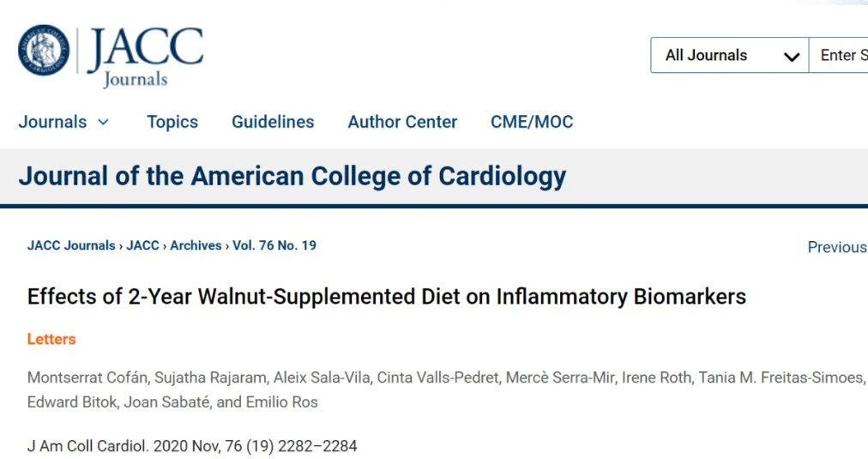Expand the Journals menu chevron
This screenshot has width=868, height=459.
coord(104,122)
